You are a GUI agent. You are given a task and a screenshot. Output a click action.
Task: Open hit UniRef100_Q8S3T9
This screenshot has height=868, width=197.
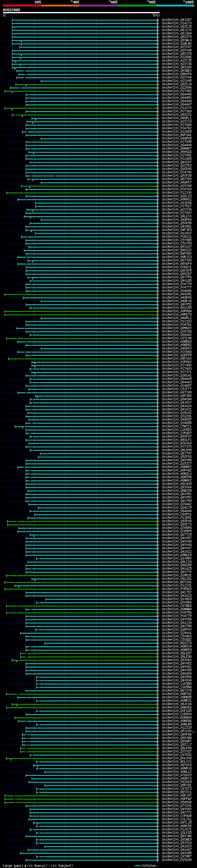point(177,37)
